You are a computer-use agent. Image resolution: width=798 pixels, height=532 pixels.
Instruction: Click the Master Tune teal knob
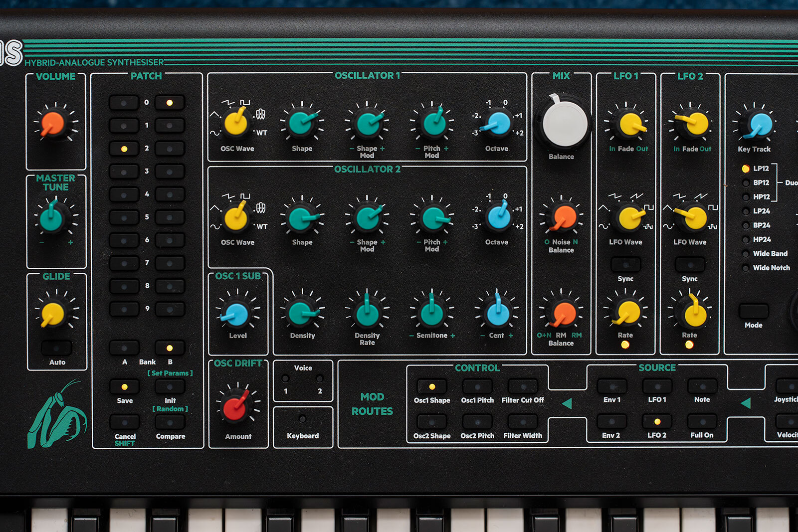coord(51,218)
